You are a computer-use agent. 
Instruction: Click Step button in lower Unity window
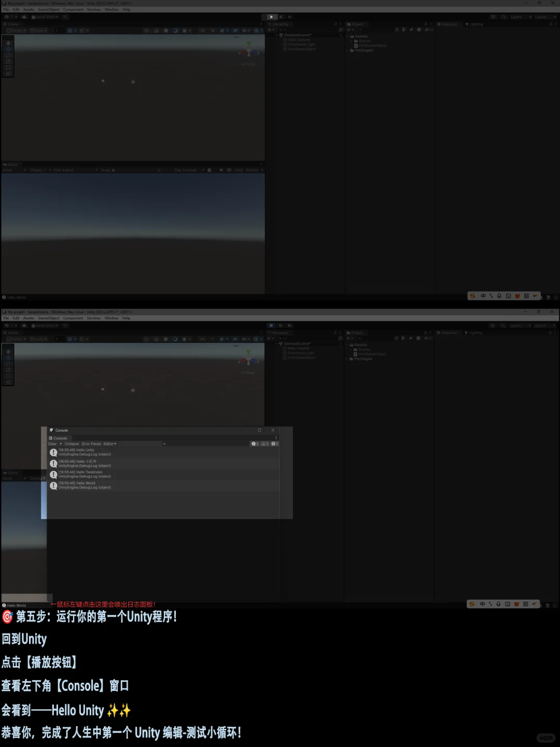(x=290, y=326)
